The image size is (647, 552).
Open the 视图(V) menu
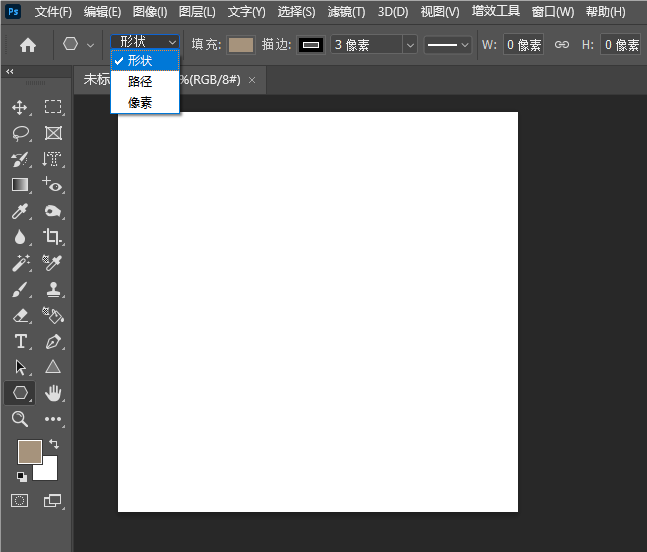pyautogui.click(x=440, y=12)
